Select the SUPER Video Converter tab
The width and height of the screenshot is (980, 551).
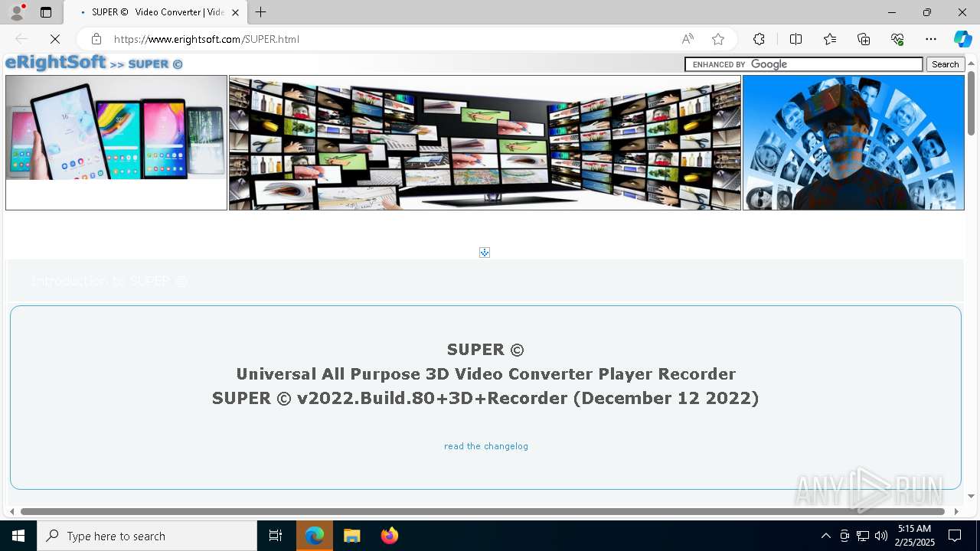(x=155, y=12)
